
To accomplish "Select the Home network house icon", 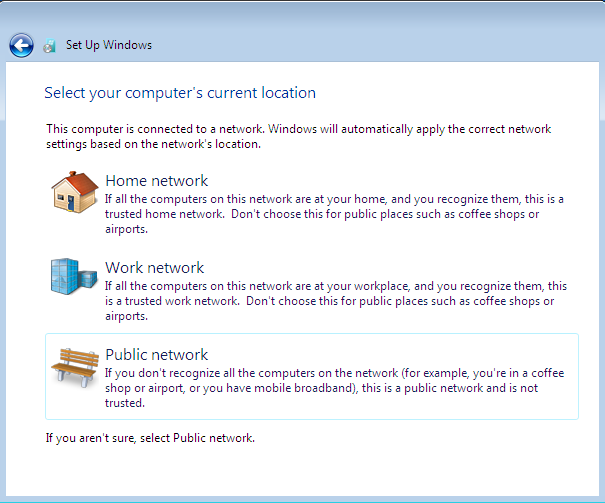I will (x=75, y=192).
